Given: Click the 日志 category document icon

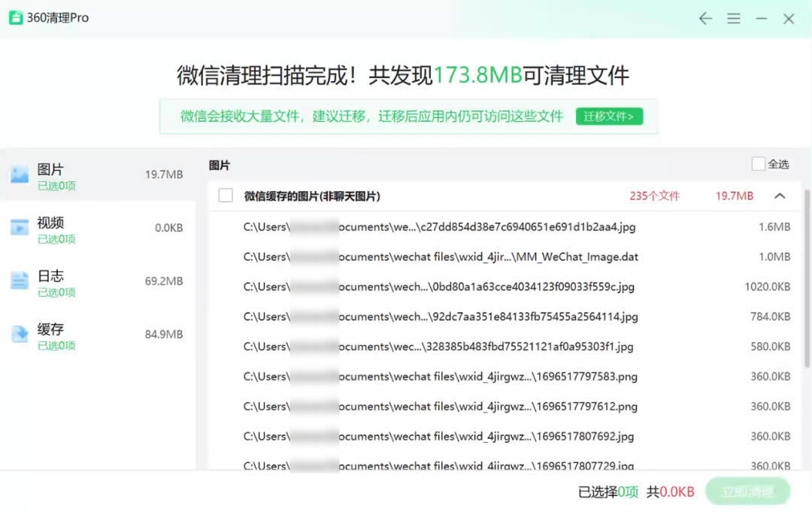Looking at the screenshot, I should [x=20, y=280].
